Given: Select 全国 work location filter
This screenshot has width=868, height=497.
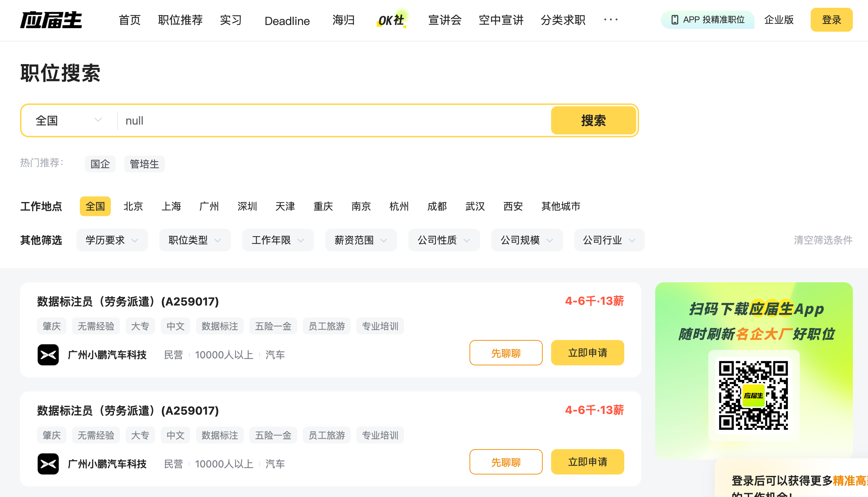Looking at the screenshot, I should tap(95, 206).
